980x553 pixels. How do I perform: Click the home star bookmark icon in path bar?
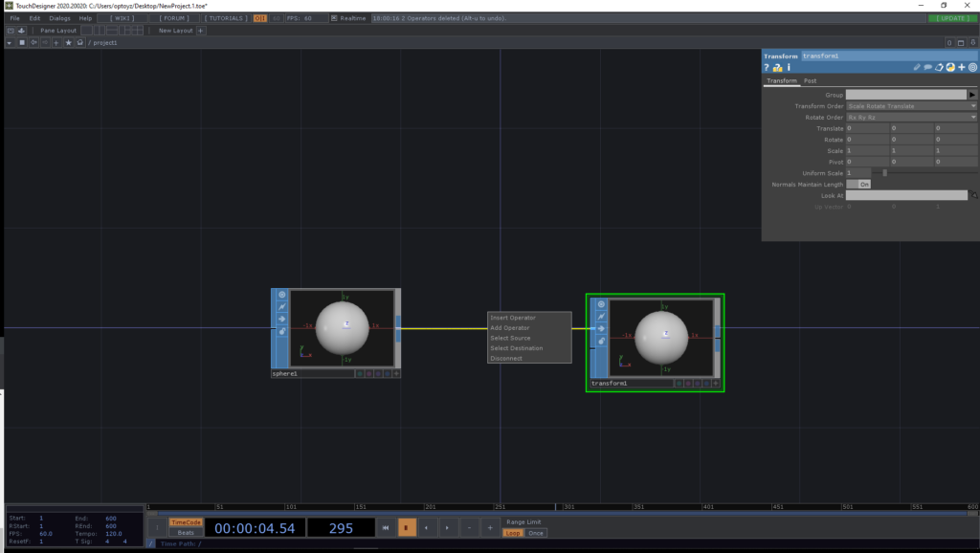tap(68, 43)
